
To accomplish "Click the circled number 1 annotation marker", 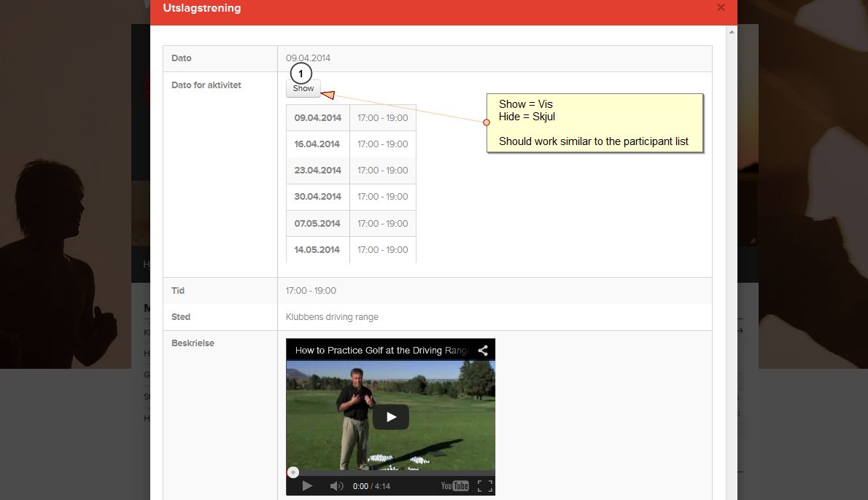I will click(301, 74).
